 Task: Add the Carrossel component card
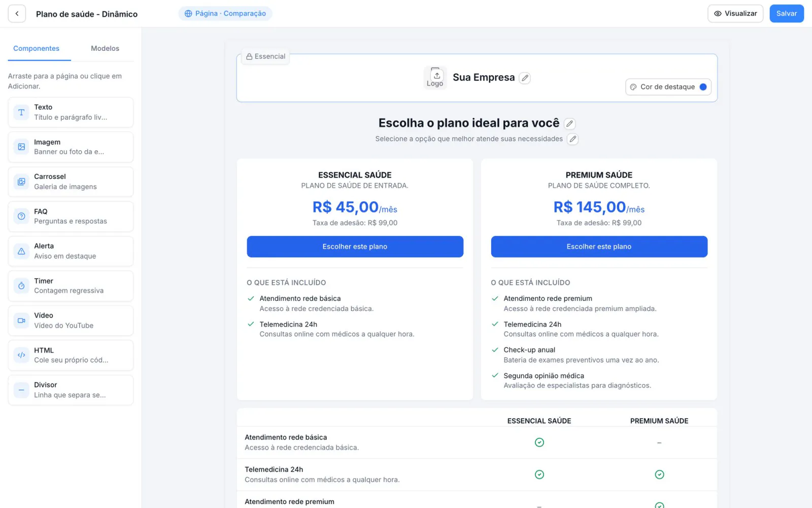point(71,181)
